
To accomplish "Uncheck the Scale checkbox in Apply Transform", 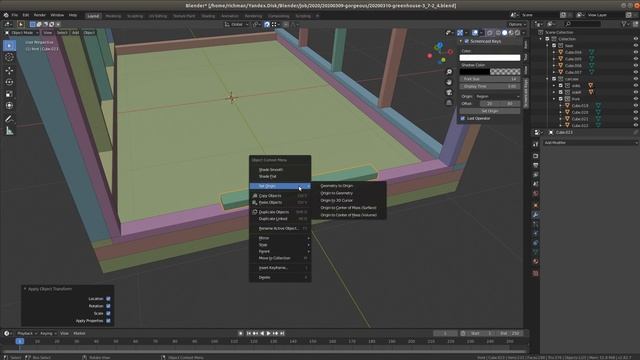I will click(x=108, y=313).
